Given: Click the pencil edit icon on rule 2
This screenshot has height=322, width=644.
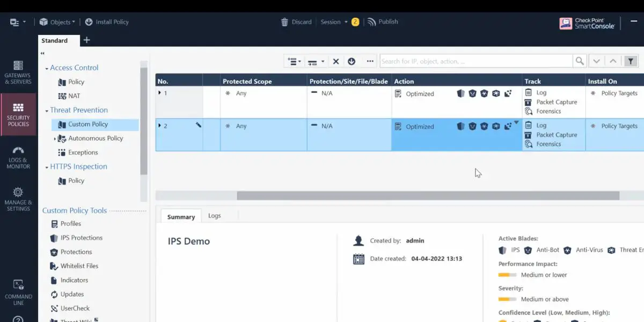Looking at the screenshot, I should (x=199, y=125).
